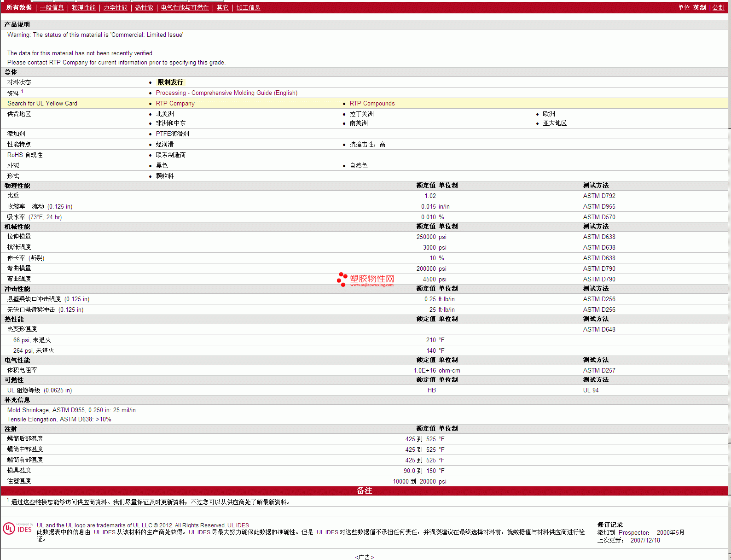The width and height of the screenshot is (731, 560).
Task: Switch to the 力学性能 tab
Action: coord(115,8)
